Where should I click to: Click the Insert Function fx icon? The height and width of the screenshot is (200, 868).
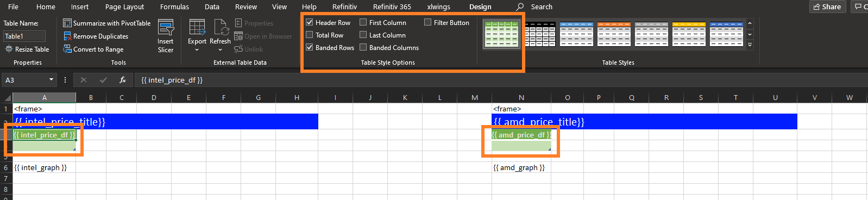[123, 80]
